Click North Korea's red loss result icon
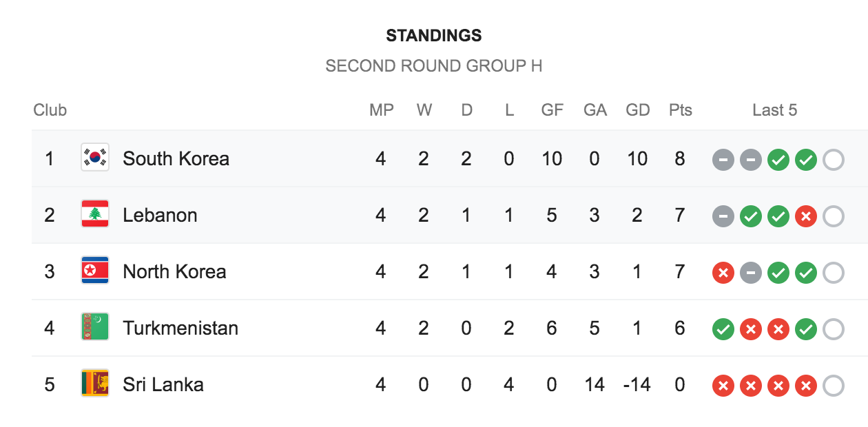Screen dimensions: 868x427 [723, 273]
